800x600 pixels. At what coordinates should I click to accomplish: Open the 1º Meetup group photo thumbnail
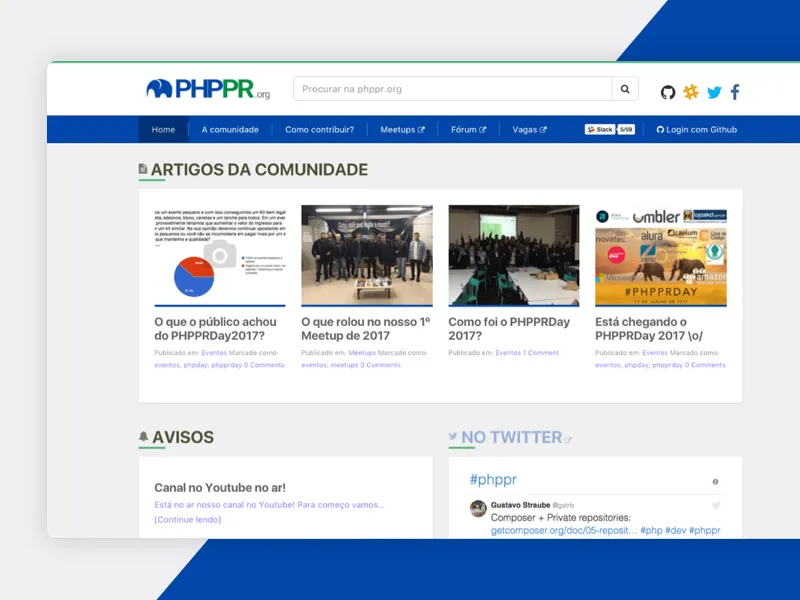(367, 255)
